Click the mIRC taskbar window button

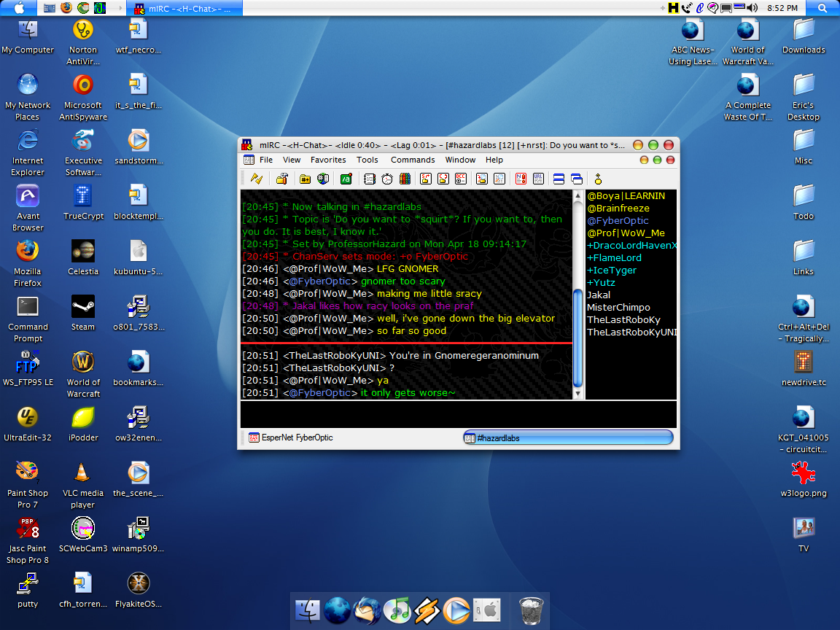pos(184,8)
